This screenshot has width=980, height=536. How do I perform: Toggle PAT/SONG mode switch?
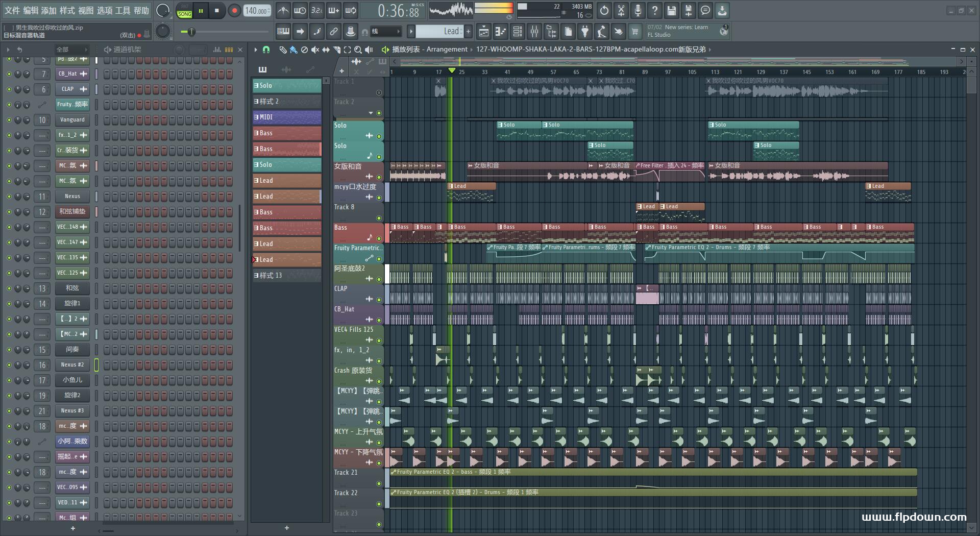(x=184, y=11)
